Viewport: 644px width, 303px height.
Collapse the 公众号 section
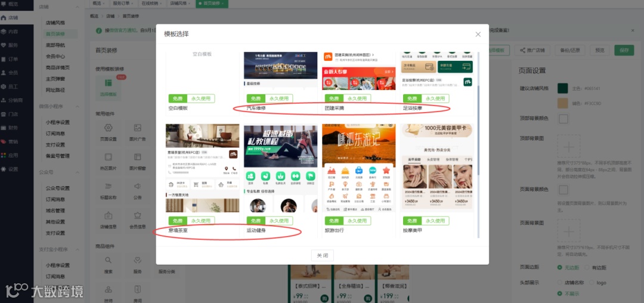pos(78,172)
